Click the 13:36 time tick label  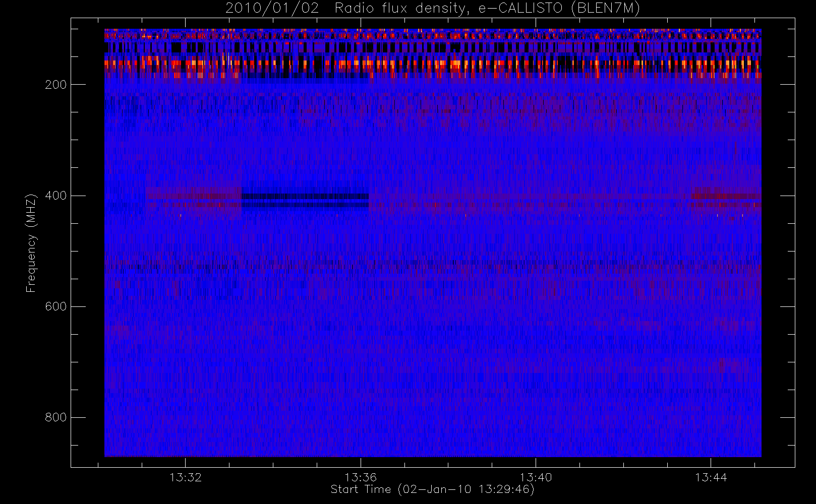[x=361, y=477]
